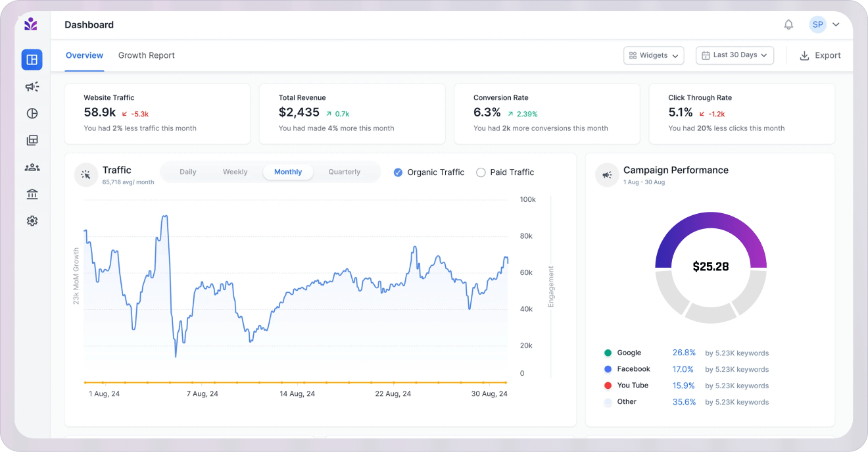
Task: Expand the Last 30 Days date dropdown
Action: 734,55
